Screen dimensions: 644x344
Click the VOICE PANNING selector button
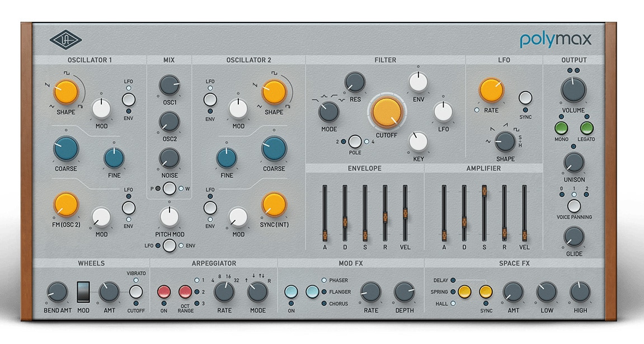[574, 206]
